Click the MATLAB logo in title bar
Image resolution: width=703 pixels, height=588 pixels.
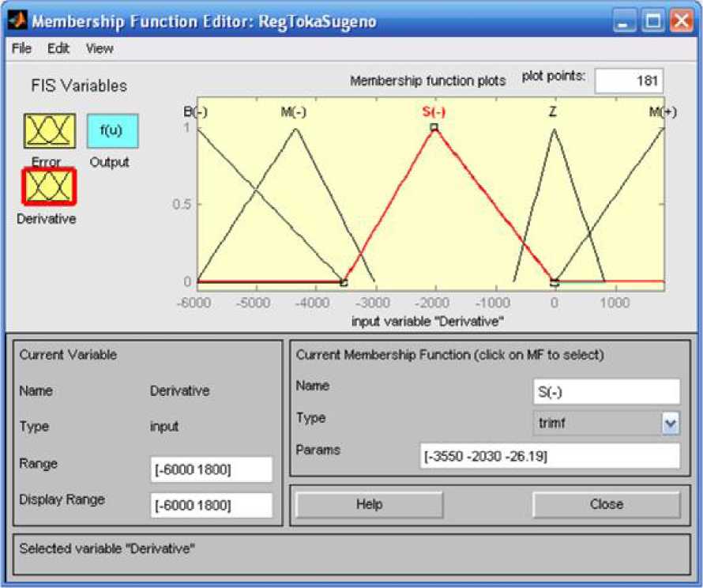[x=17, y=21]
